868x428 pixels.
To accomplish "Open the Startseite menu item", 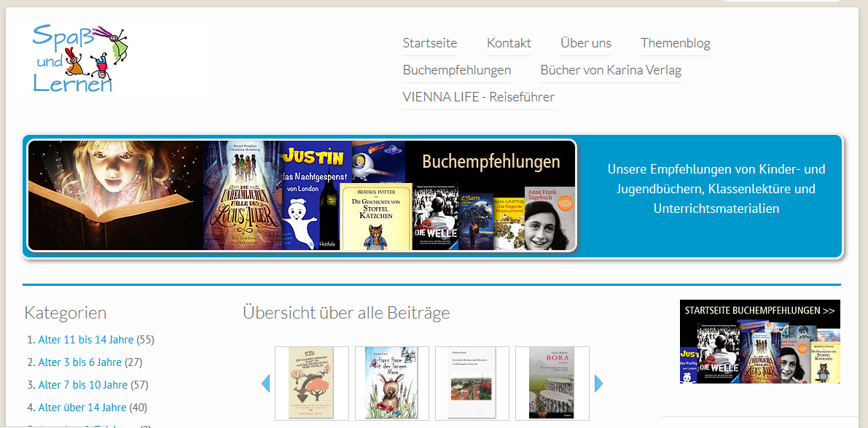I will point(430,43).
